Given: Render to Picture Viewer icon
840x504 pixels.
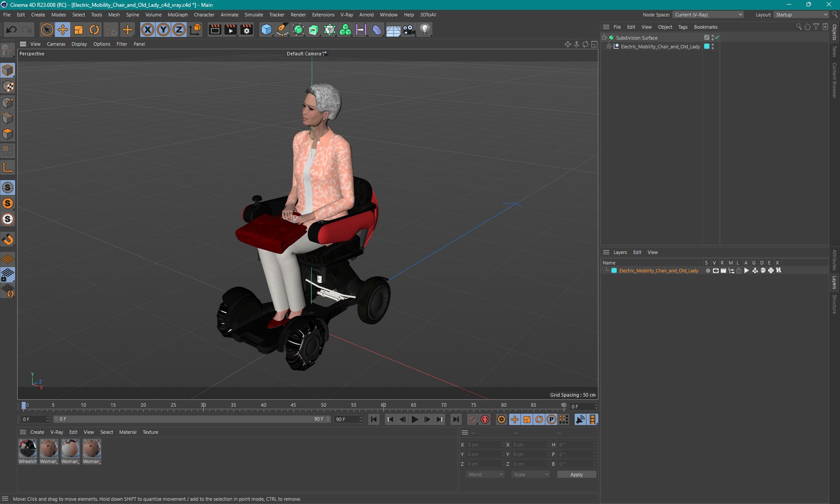Looking at the screenshot, I should point(231,30).
